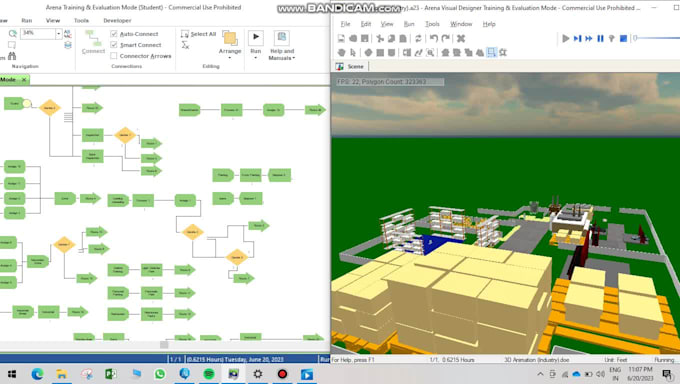Screen dimensions: 680x384
Task: Click the 0.6215 Hours status in Visual Designer
Action: pos(458,360)
